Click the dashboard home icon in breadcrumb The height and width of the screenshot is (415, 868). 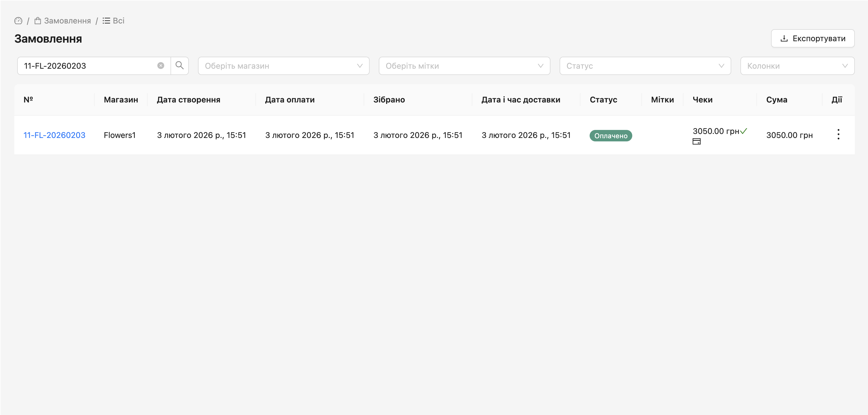click(18, 21)
